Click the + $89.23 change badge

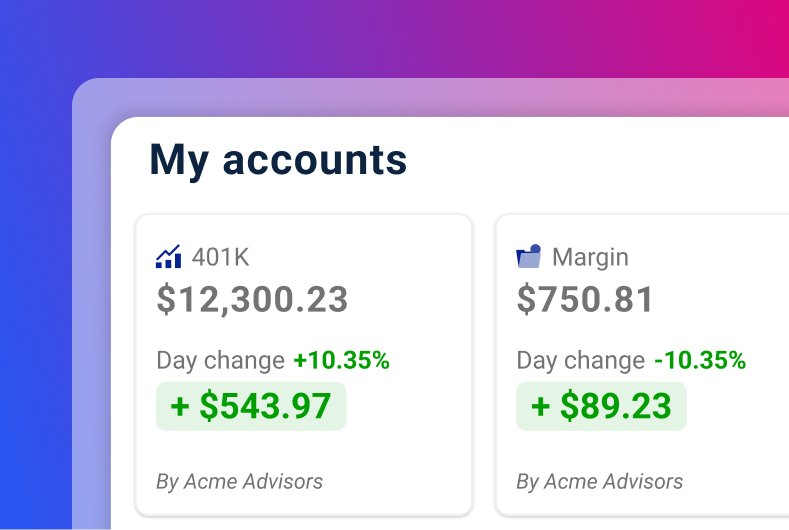click(x=601, y=406)
